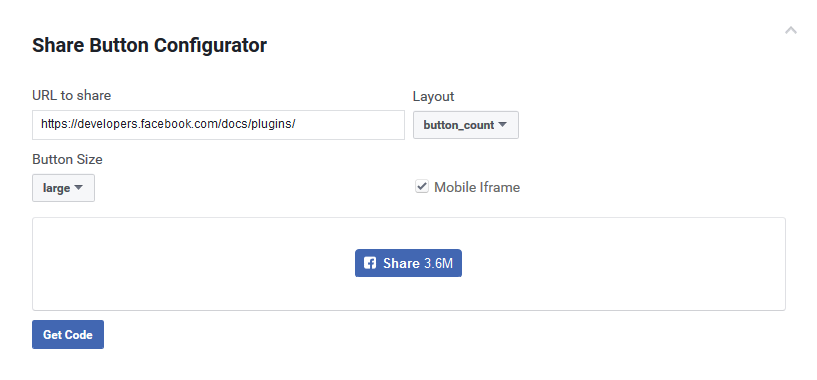This screenshot has width=817, height=380.
Task: Click the blue Share preview button
Action: pyautogui.click(x=408, y=263)
